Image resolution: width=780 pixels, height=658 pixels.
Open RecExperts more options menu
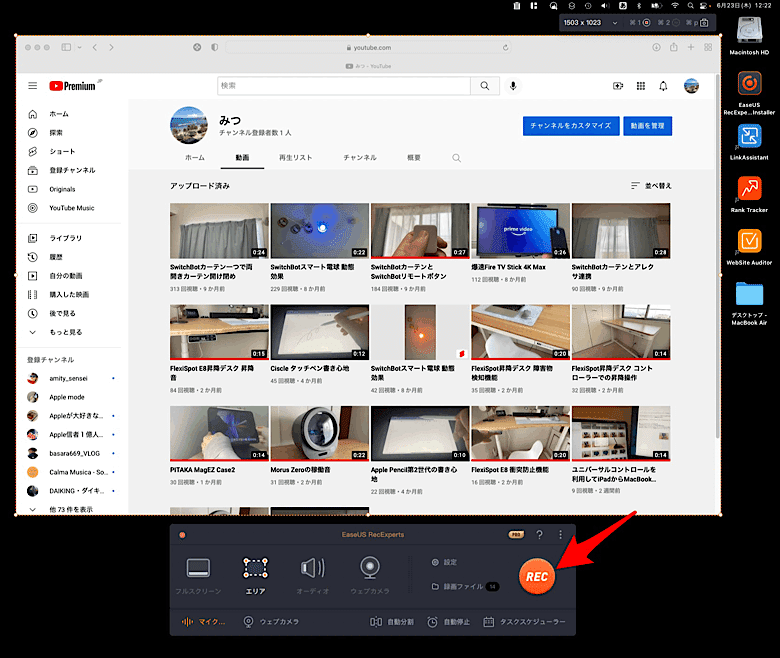(x=561, y=535)
